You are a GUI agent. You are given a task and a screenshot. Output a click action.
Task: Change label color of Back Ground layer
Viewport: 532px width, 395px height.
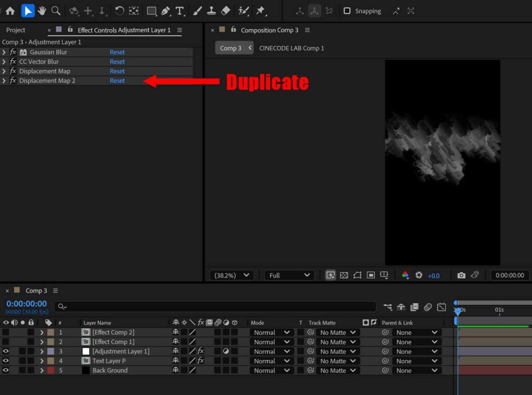point(50,370)
